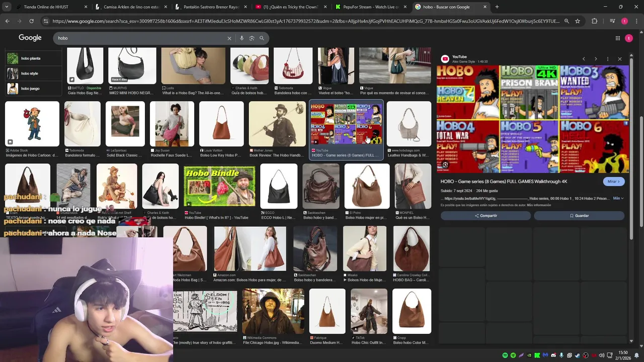Image resolution: width=644 pixels, height=362 pixels.
Task: Click the Compartir button
Action: [x=486, y=216]
